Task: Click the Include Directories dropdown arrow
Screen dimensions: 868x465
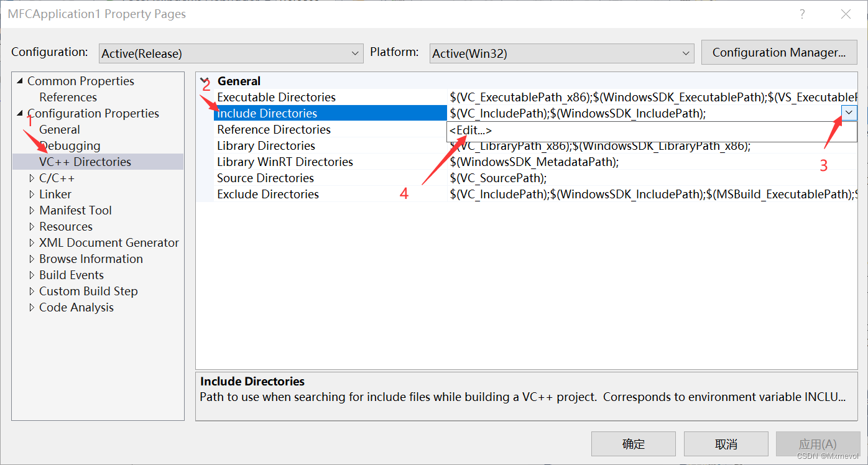Action: tap(849, 113)
